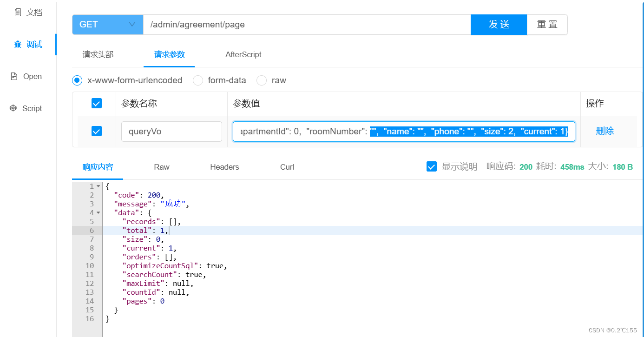Switch body type to form-data
This screenshot has width=644, height=337.
click(x=198, y=80)
